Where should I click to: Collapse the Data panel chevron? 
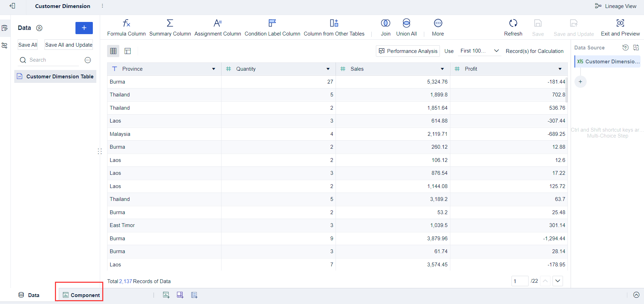pyautogui.click(x=39, y=28)
